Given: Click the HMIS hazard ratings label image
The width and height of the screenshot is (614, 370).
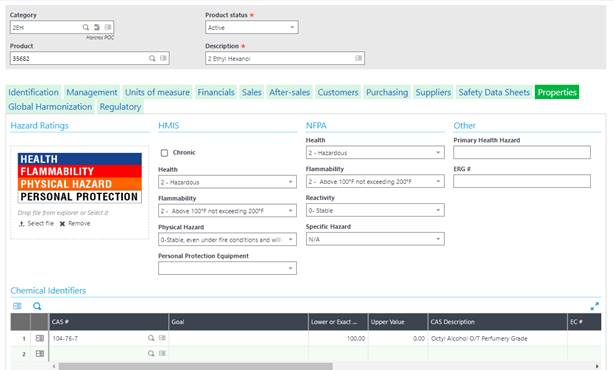Looking at the screenshot, I should (x=80, y=178).
